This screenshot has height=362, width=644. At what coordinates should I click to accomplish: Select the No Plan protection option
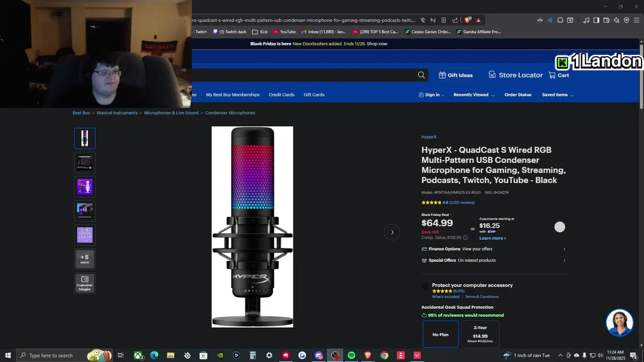point(440,334)
